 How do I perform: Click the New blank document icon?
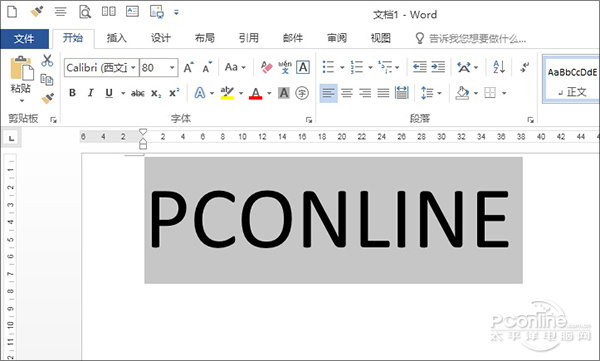(x=12, y=11)
